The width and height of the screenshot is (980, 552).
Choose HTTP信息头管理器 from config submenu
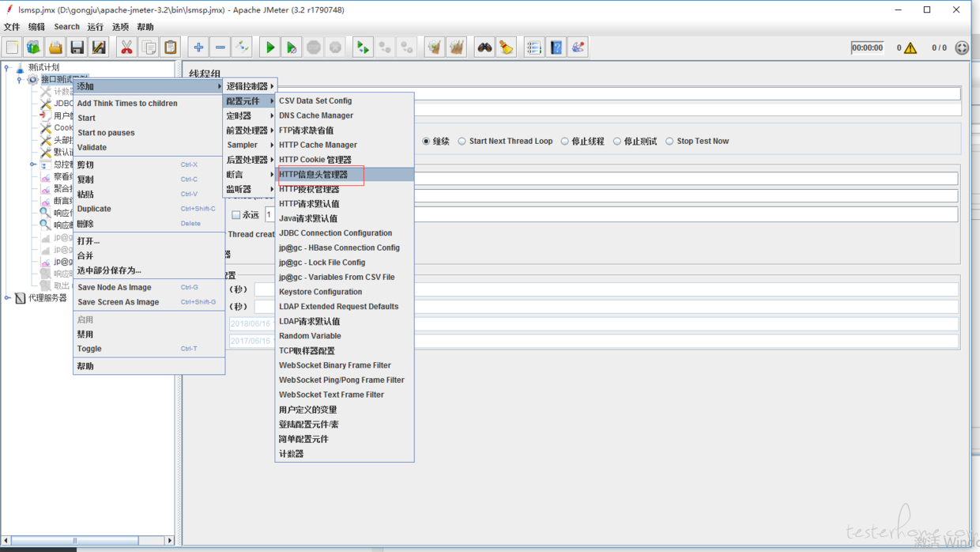[x=345, y=175]
